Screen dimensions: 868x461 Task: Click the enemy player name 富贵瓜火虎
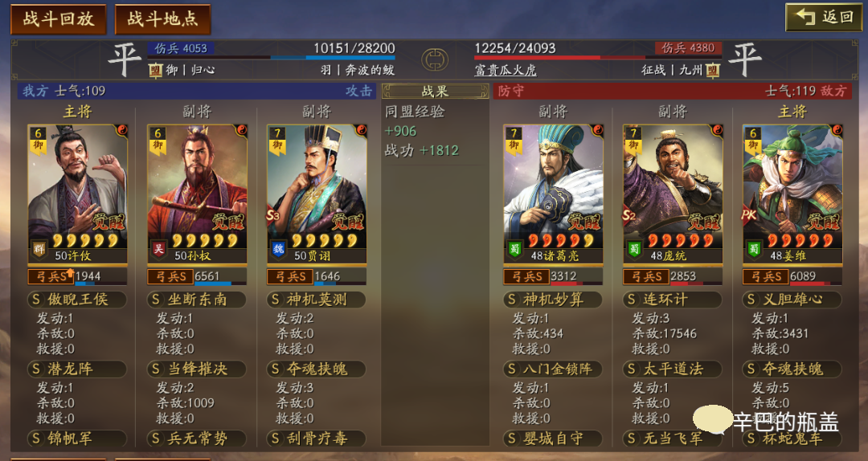506,71
